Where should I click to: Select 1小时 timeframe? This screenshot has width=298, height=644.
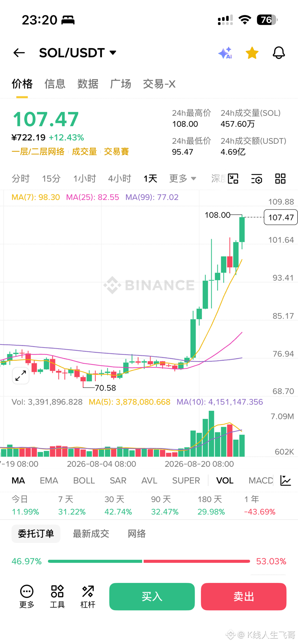point(85,179)
